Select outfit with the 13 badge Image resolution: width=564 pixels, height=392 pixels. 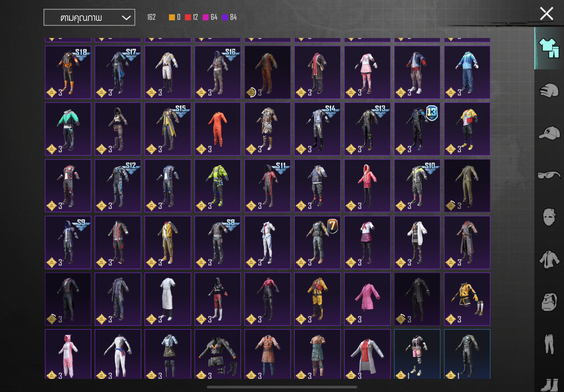click(x=417, y=129)
